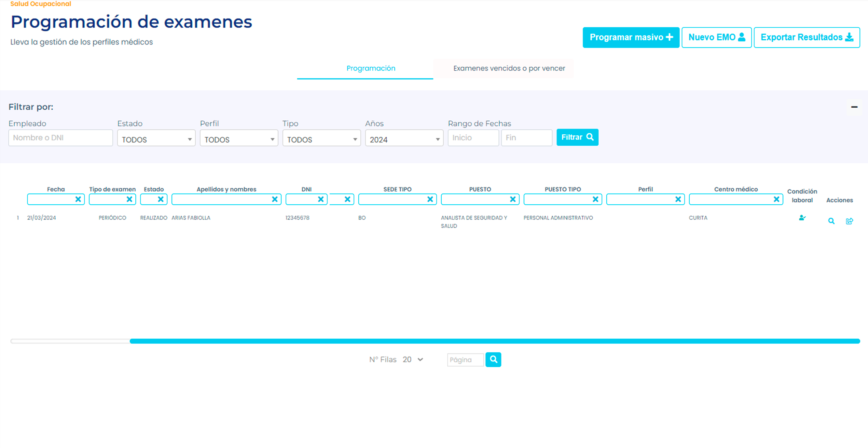Focus the Empleado Nombre o DNI field

tap(61, 138)
